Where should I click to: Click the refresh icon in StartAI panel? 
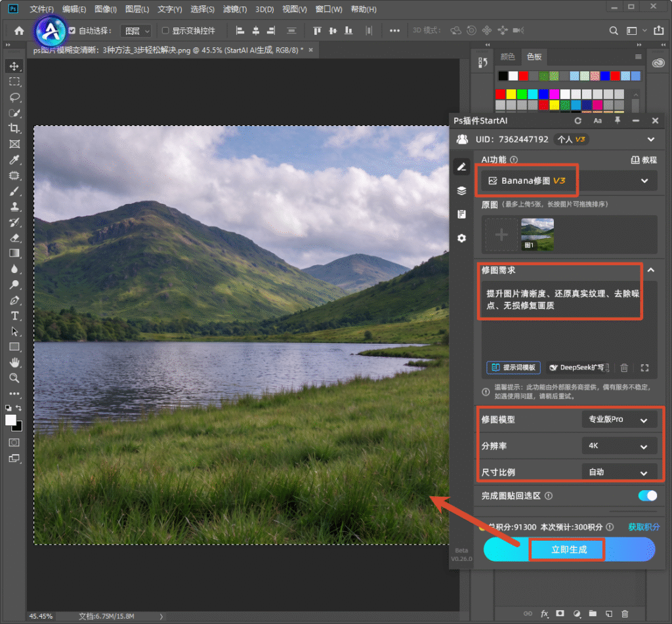tap(577, 121)
